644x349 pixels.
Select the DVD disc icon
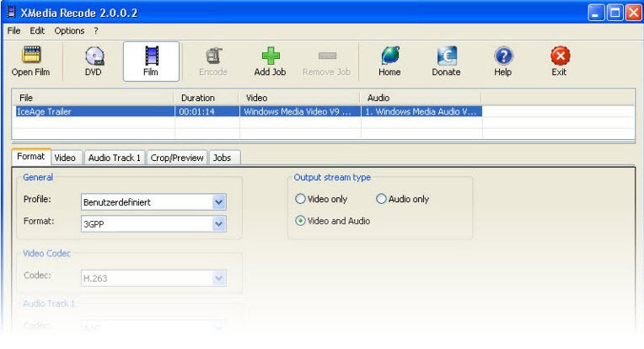[93, 56]
